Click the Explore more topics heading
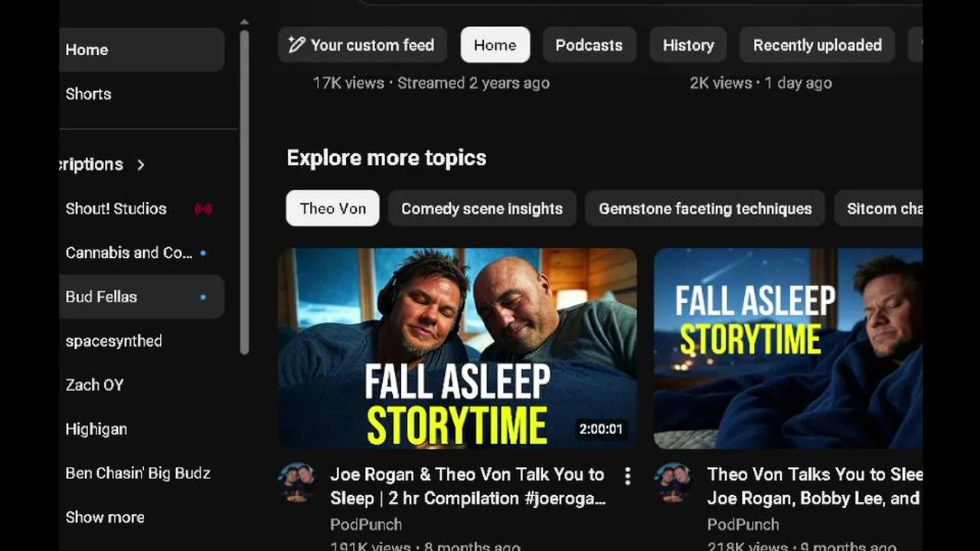Image resolution: width=980 pixels, height=551 pixels. (x=387, y=158)
